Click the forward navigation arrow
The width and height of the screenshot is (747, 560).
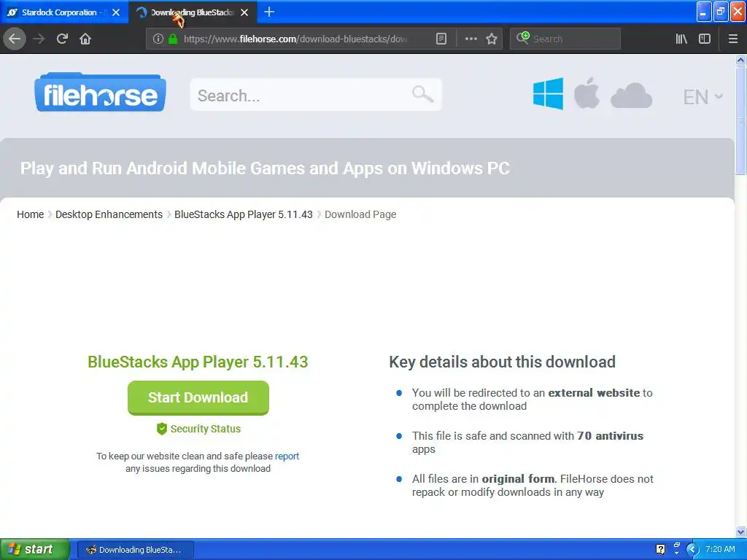pos(39,39)
